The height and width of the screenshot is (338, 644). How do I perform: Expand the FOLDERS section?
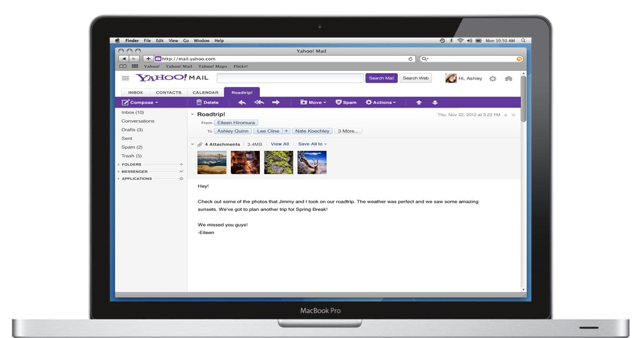tap(119, 164)
